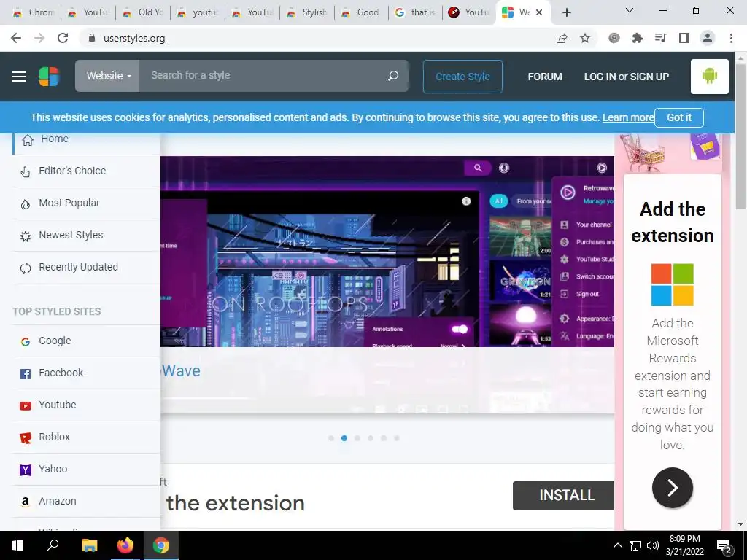Screen dimensions: 747x560
Task: Select Amazon styled site
Action: 86,501
